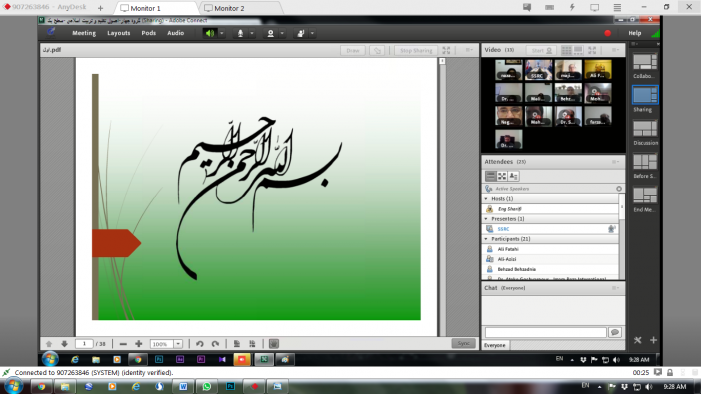The width and height of the screenshot is (701, 394).
Task: Click the Active Speakers settings circle icon
Action: (x=619, y=189)
